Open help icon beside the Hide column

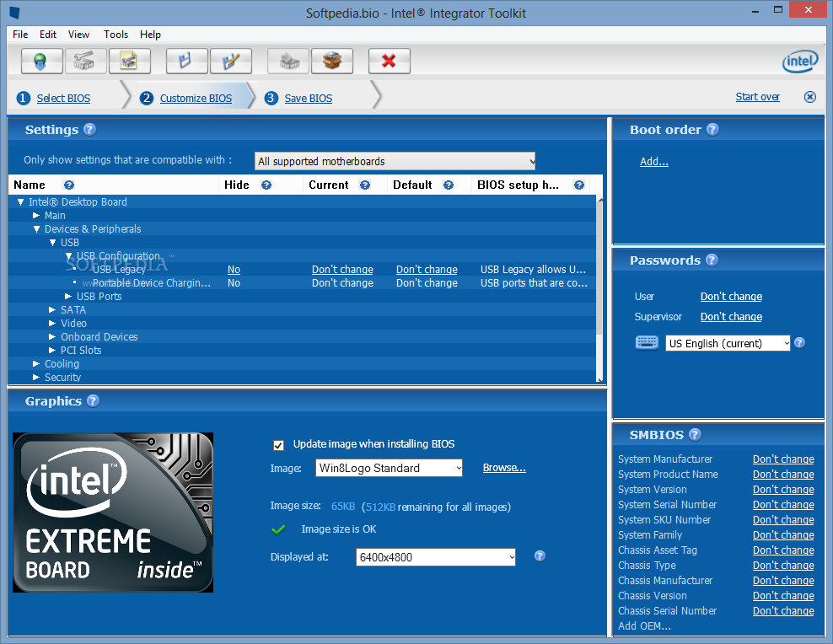tap(266, 185)
